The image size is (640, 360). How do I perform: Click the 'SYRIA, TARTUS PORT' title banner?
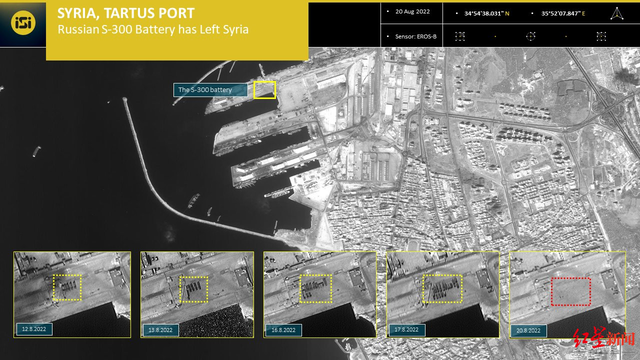(126, 13)
